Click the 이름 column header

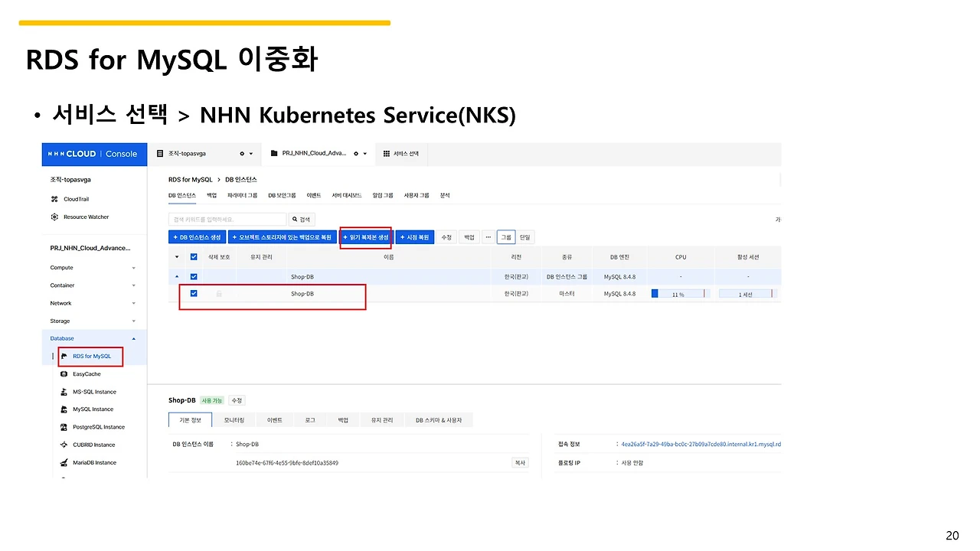[x=388, y=257]
